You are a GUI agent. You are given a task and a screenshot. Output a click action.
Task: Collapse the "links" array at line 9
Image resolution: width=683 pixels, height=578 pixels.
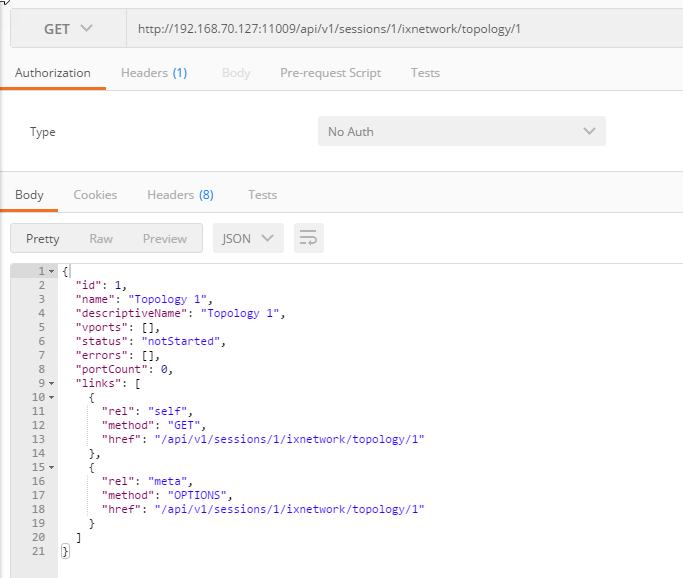(x=51, y=383)
